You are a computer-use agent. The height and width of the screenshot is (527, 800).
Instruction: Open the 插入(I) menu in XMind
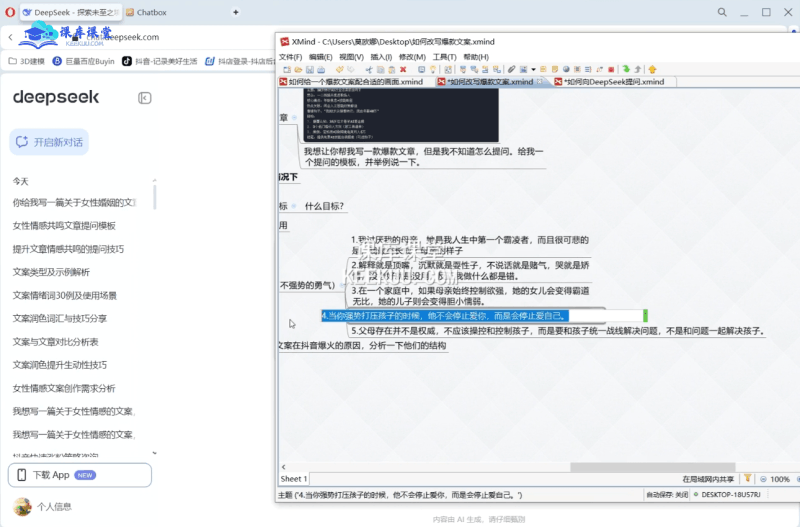pyautogui.click(x=381, y=57)
